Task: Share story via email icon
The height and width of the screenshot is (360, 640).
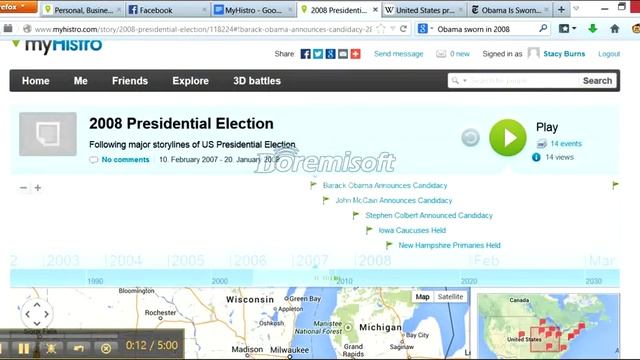Action: 343,54
